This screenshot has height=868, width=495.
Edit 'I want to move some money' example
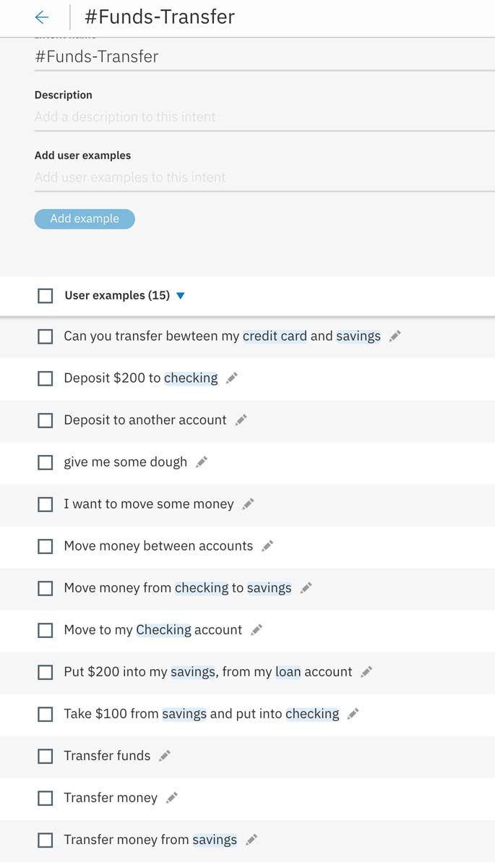coord(249,504)
